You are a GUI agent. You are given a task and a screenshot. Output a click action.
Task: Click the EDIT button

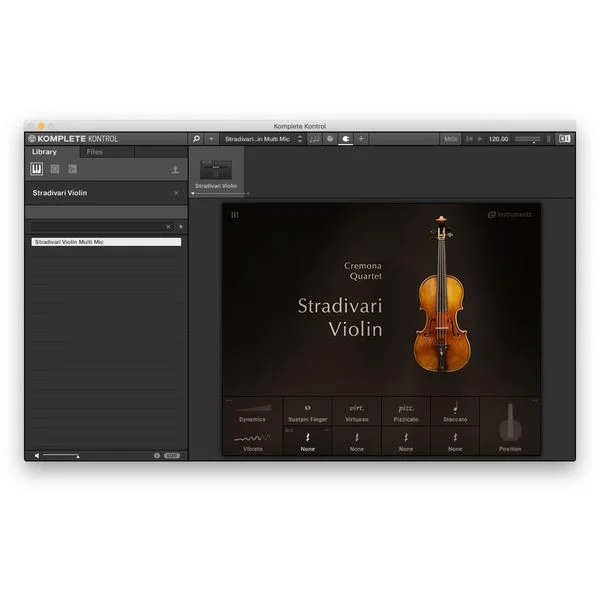(x=172, y=456)
